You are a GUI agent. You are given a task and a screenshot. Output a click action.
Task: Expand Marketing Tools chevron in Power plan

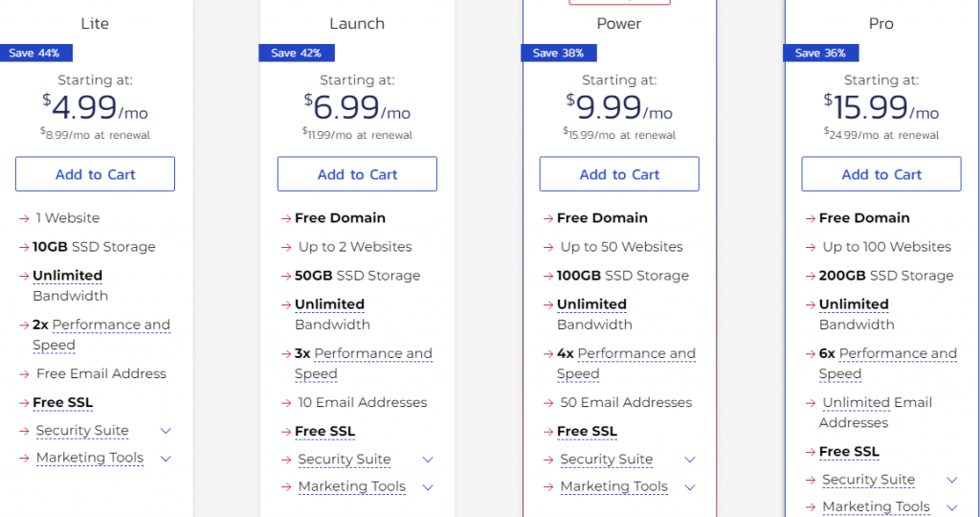coord(690,487)
